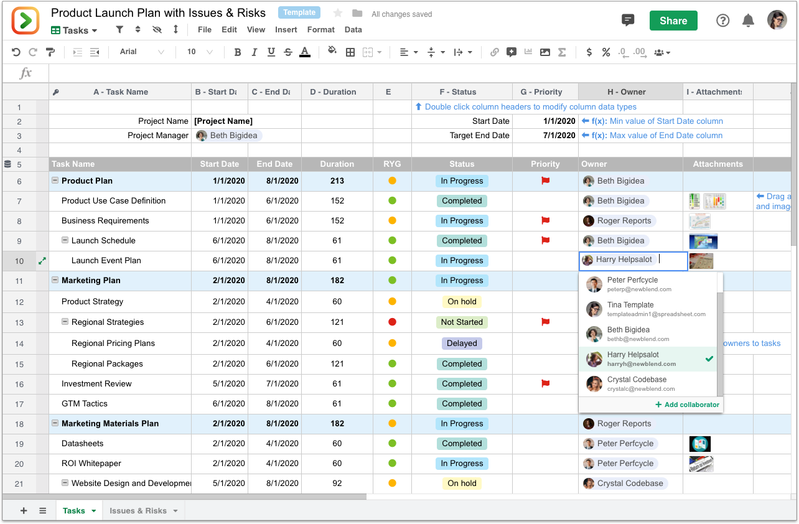Insert a sum function
The image size is (799, 524).
(x=562, y=52)
